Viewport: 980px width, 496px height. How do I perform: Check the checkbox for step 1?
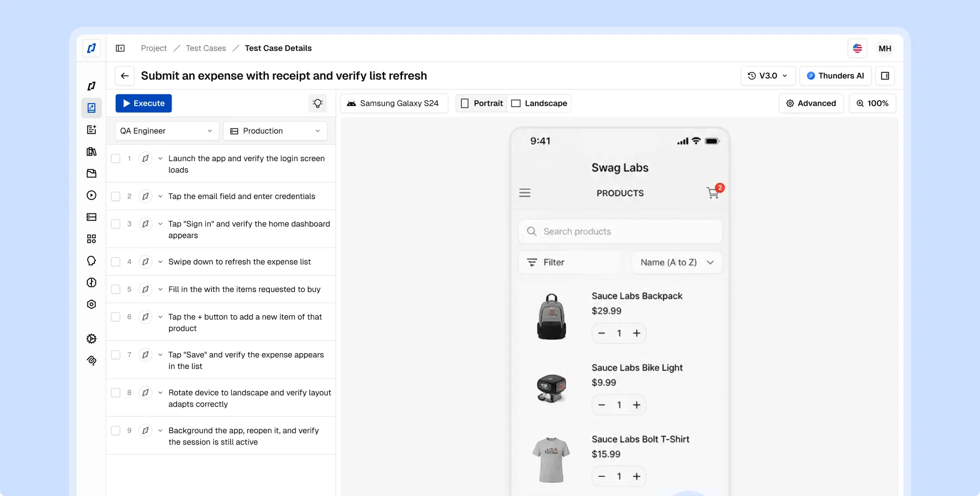(116, 158)
